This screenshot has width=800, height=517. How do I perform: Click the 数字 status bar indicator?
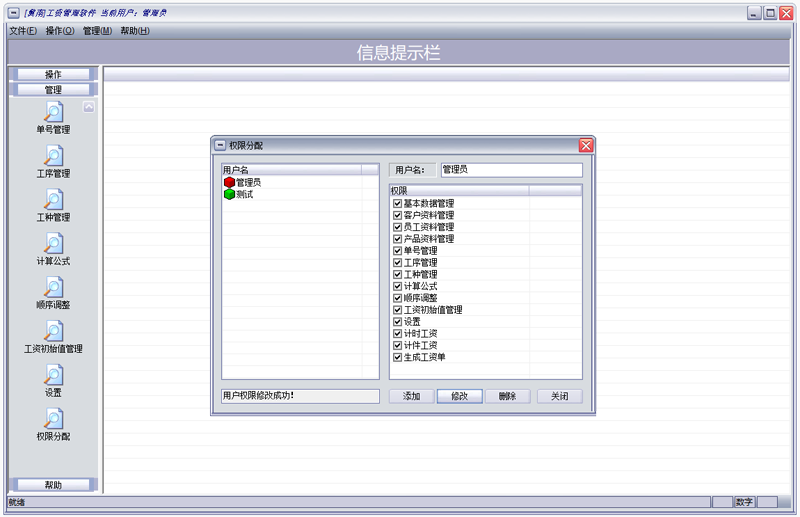tap(744, 502)
